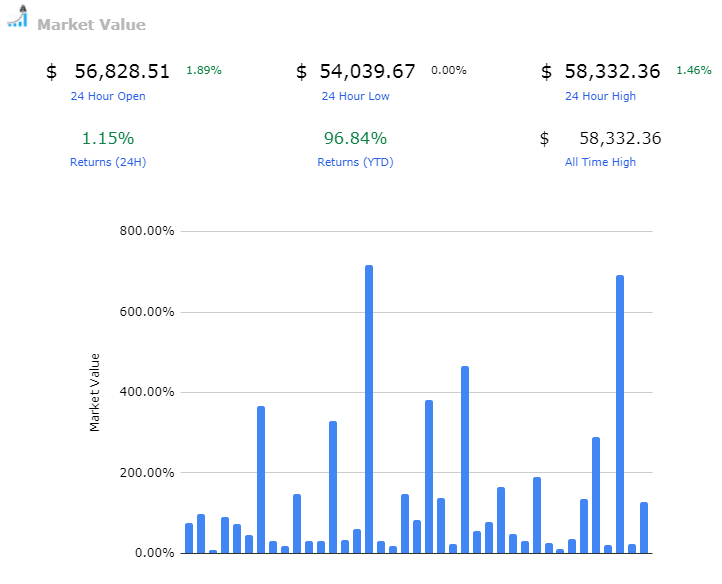722x584 pixels.
Task: Click the bar reaching about 460%
Action: [465, 460]
